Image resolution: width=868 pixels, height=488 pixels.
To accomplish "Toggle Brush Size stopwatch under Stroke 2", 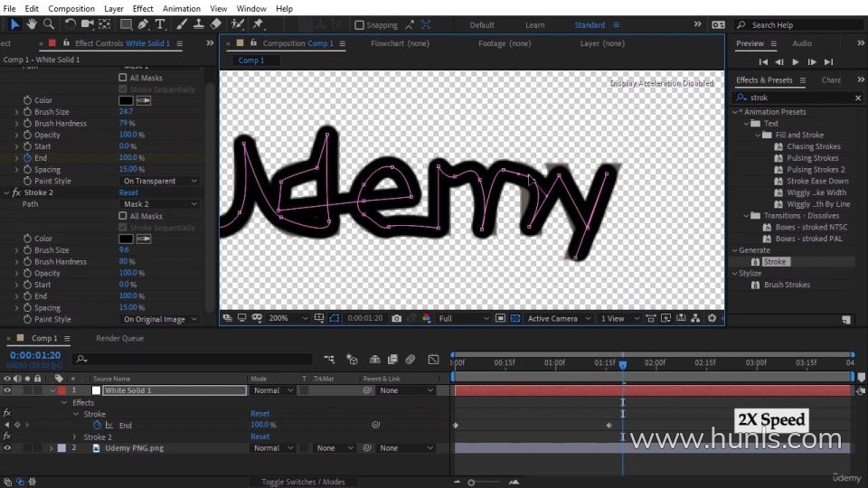I will [27, 250].
